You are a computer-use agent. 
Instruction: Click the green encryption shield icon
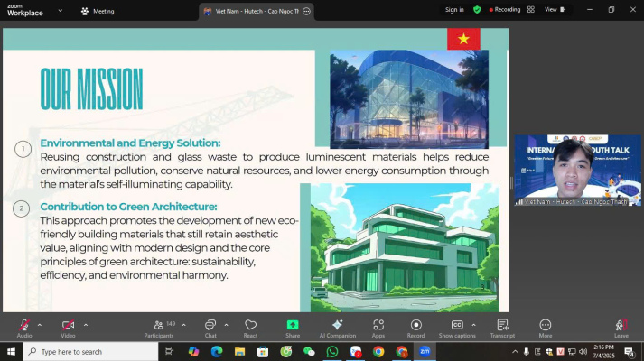pyautogui.click(x=477, y=9)
